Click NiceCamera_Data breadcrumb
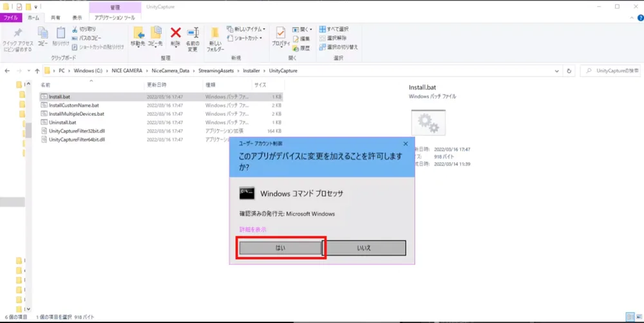Image resolution: width=644 pixels, height=323 pixels. click(x=171, y=71)
